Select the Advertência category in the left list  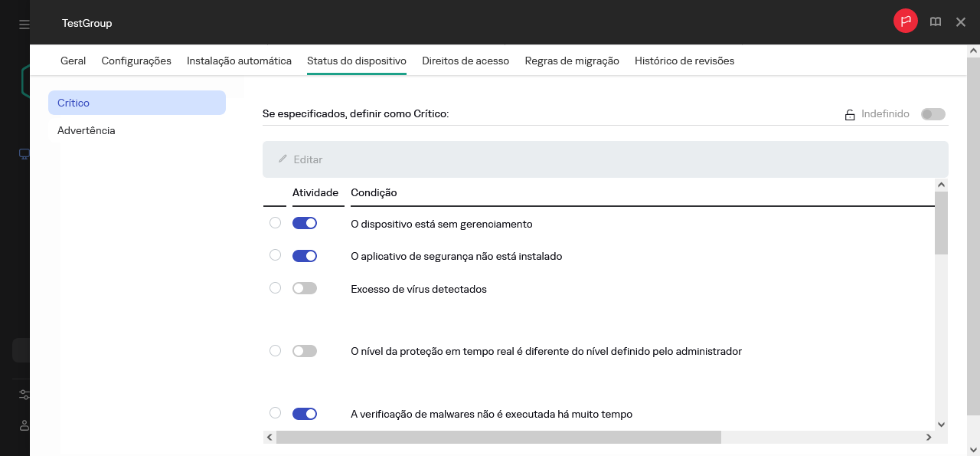pos(86,130)
